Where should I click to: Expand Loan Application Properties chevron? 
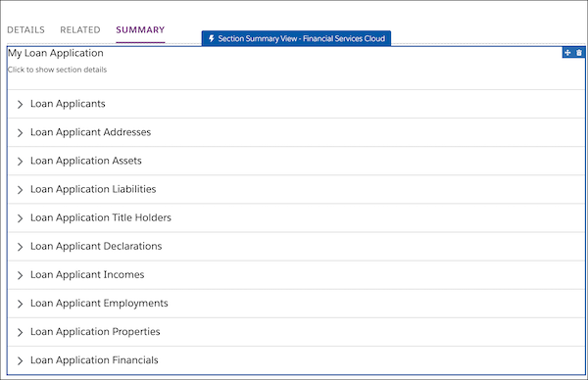pos(20,332)
